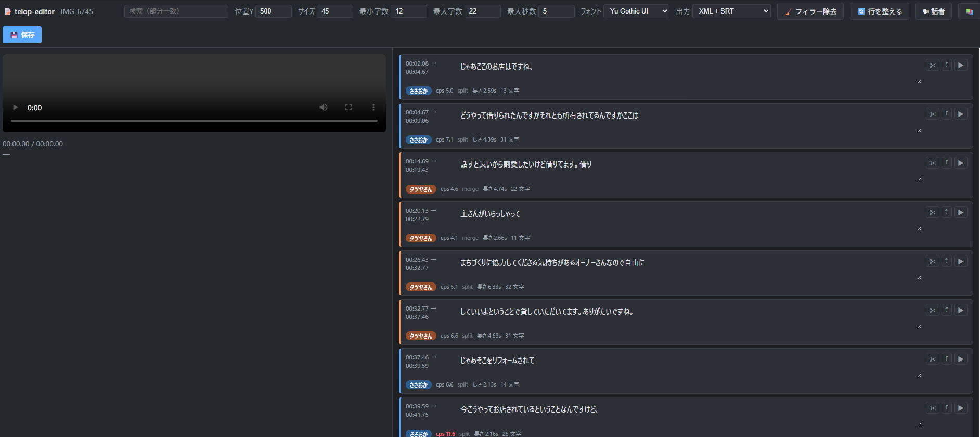Click the subtitle text じゃあそこをリフォームされて
The image size is (980, 437).
(497, 361)
